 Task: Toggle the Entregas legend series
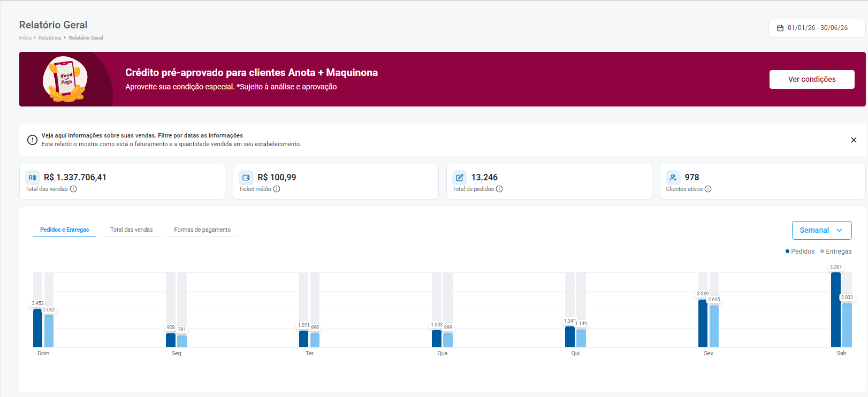pyautogui.click(x=836, y=251)
